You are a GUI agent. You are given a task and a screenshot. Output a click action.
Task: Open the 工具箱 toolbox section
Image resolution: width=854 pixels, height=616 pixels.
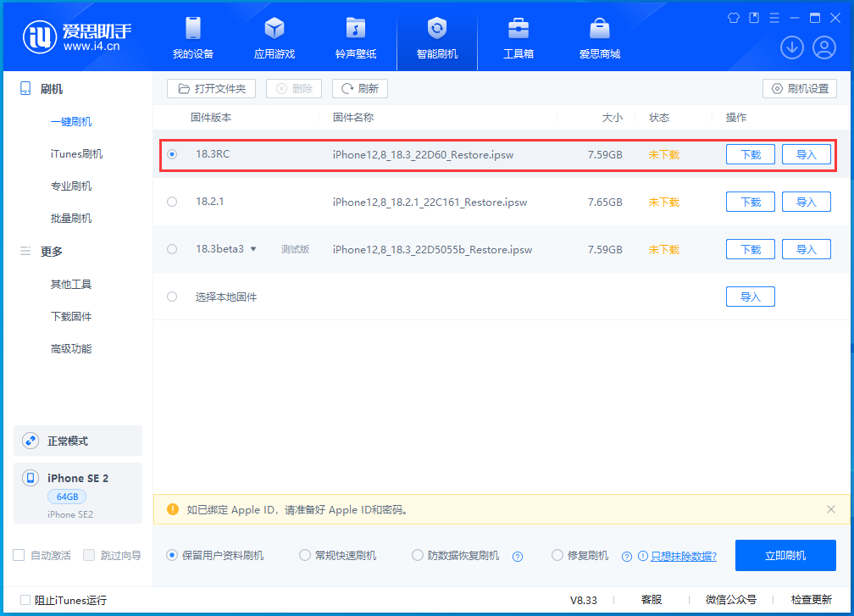coord(518,36)
